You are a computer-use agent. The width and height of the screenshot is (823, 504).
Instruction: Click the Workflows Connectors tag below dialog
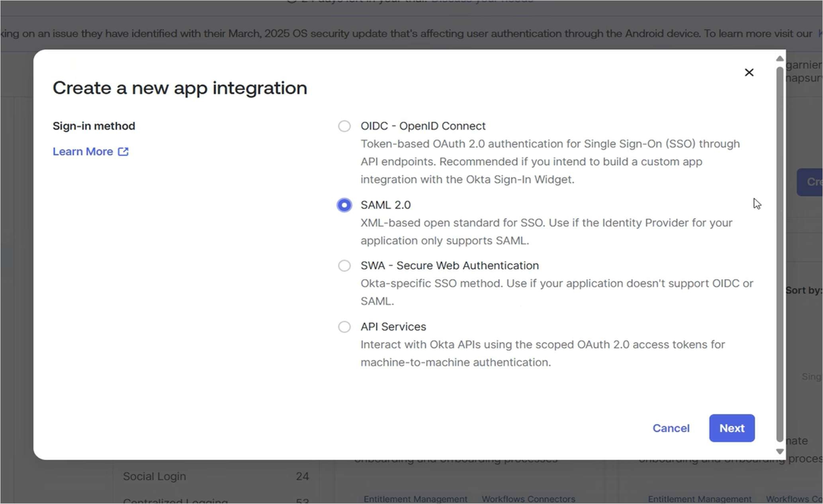pos(528,499)
